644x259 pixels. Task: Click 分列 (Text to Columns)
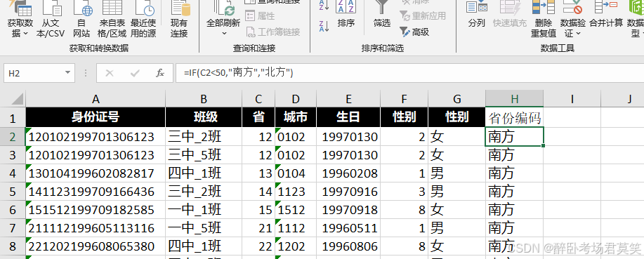(476, 15)
